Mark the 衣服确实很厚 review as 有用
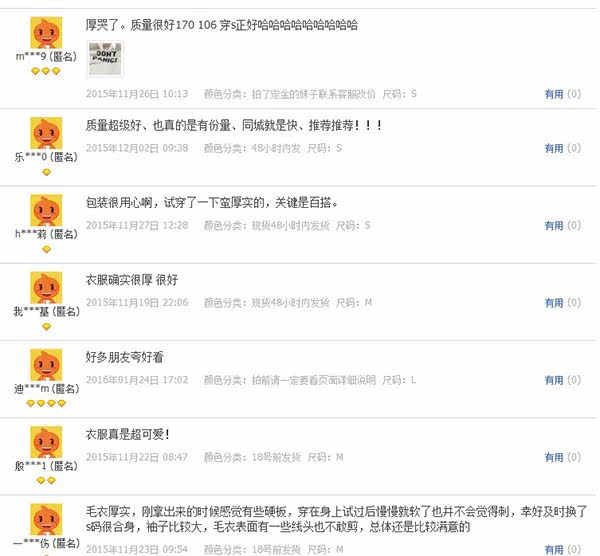This screenshot has width=600, height=556. click(x=554, y=303)
